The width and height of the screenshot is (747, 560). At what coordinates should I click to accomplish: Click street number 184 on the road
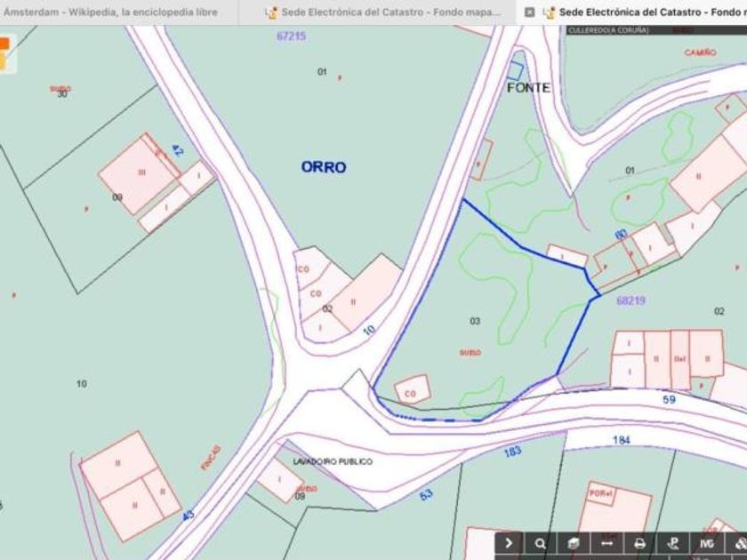point(622,440)
